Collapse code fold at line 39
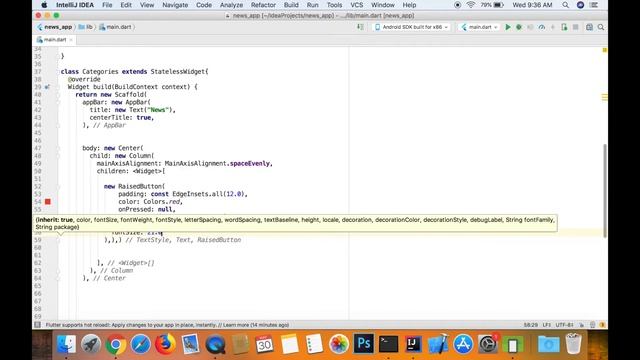The width and height of the screenshot is (640, 360). [58, 87]
